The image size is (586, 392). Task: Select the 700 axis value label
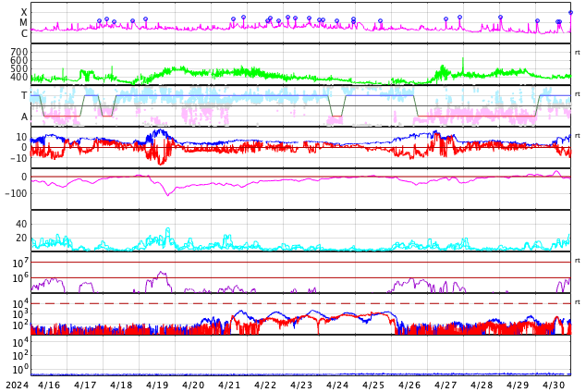coord(19,52)
